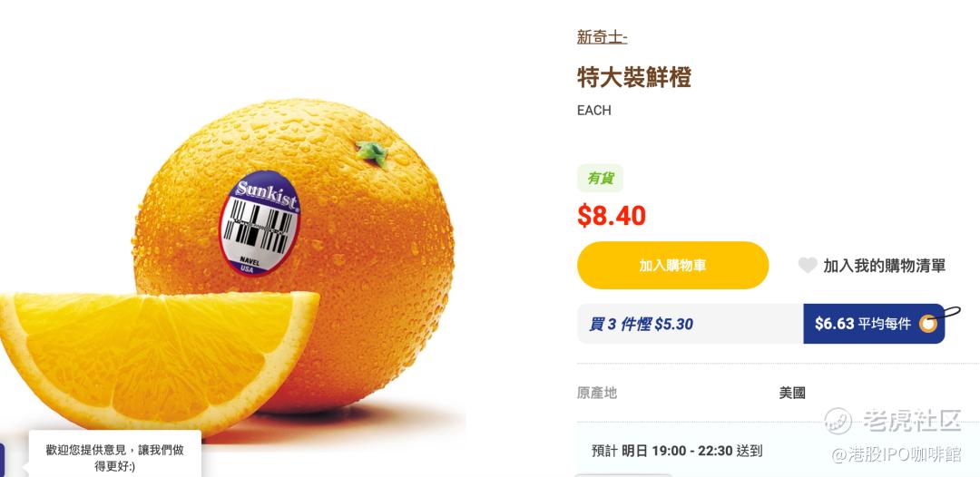Click the 原產地 label
Image resolution: width=980 pixels, height=477 pixels.
[x=597, y=393]
